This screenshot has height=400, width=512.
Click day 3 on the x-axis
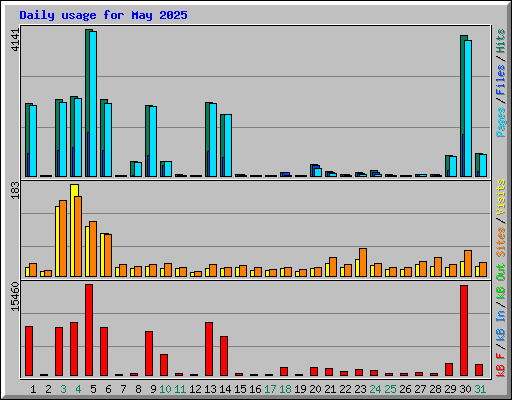(63, 389)
